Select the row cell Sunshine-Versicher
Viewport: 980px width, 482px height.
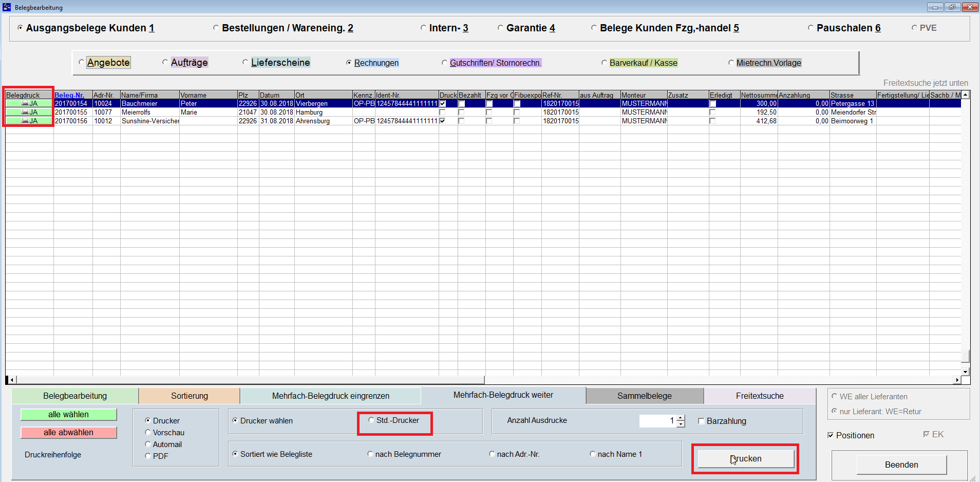pyautogui.click(x=150, y=121)
